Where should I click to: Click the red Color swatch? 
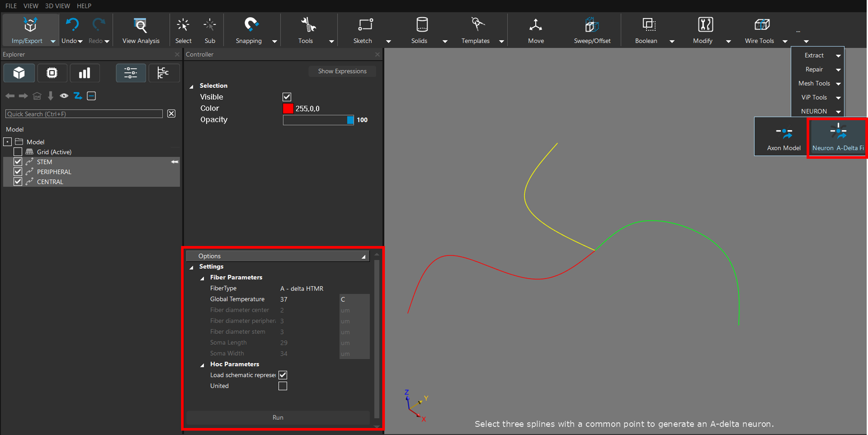point(288,109)
